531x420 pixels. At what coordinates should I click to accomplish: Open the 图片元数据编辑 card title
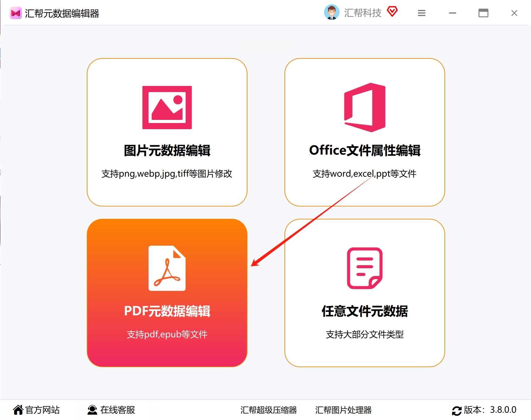pos(167,151)
